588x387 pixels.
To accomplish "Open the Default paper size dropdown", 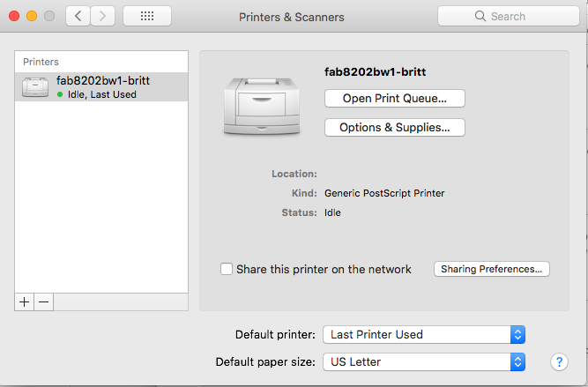I will [424, 361].
